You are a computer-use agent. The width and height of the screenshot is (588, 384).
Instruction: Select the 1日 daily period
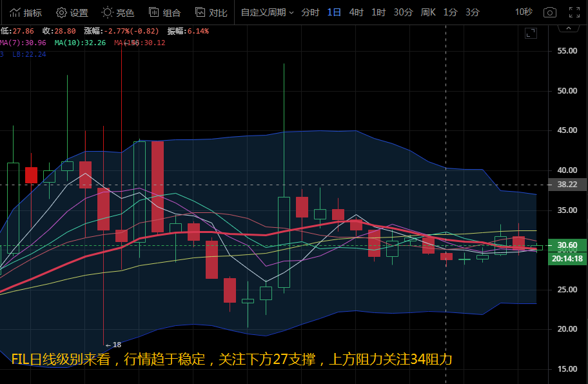(x=334, y=12)
